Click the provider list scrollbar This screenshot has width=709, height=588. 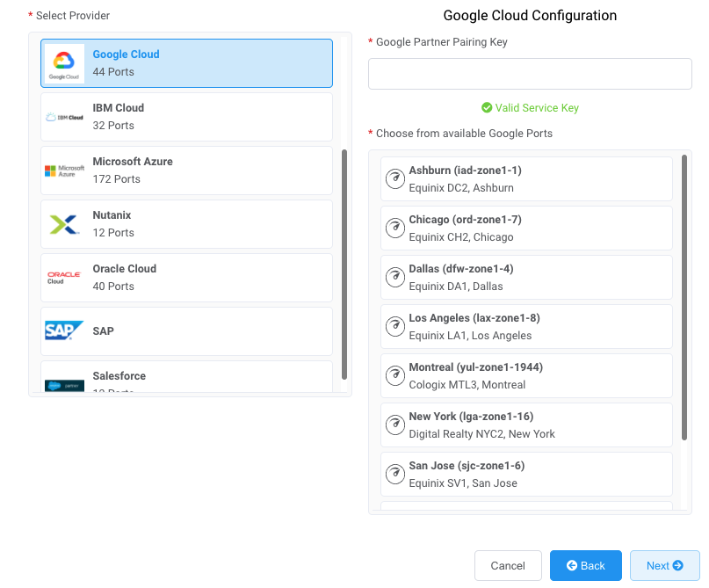point(344,265)
